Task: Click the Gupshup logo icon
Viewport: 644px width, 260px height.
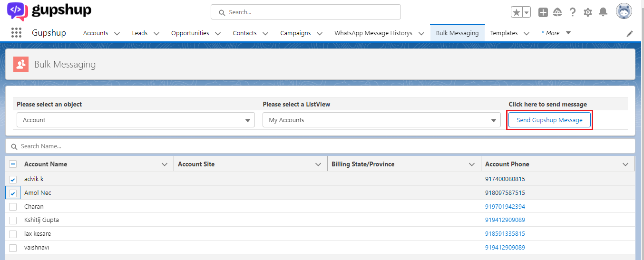Action: point(18,10)
